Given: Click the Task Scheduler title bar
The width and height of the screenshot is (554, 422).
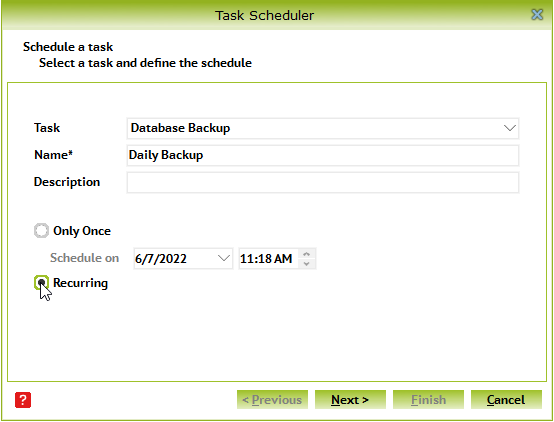Looking at the screenshot, I should pos(264,15).
